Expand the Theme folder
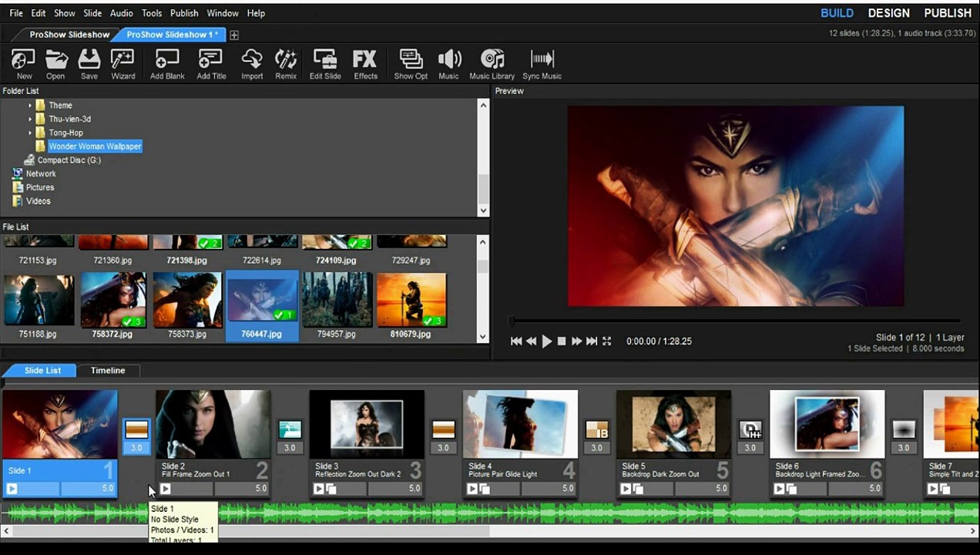The width and height of the screenshot is (980, 555). 30,106
